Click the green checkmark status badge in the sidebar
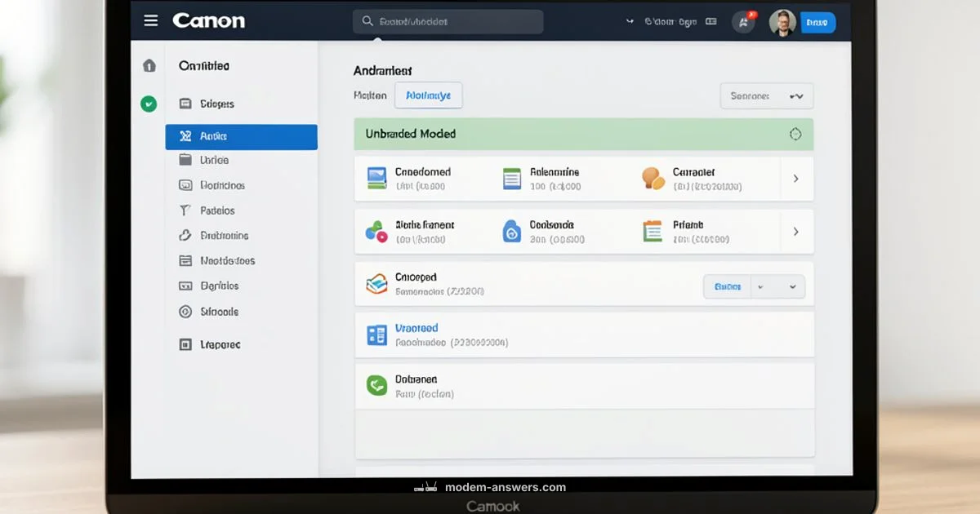This screenshot has width=980, height=514. tap(148, 104)
